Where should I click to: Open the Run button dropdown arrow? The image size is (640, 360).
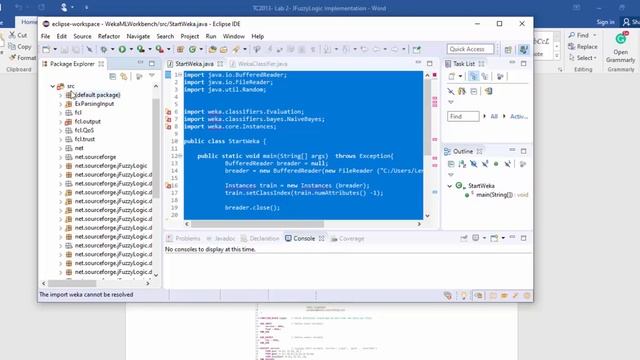click(x=131, y=49)
